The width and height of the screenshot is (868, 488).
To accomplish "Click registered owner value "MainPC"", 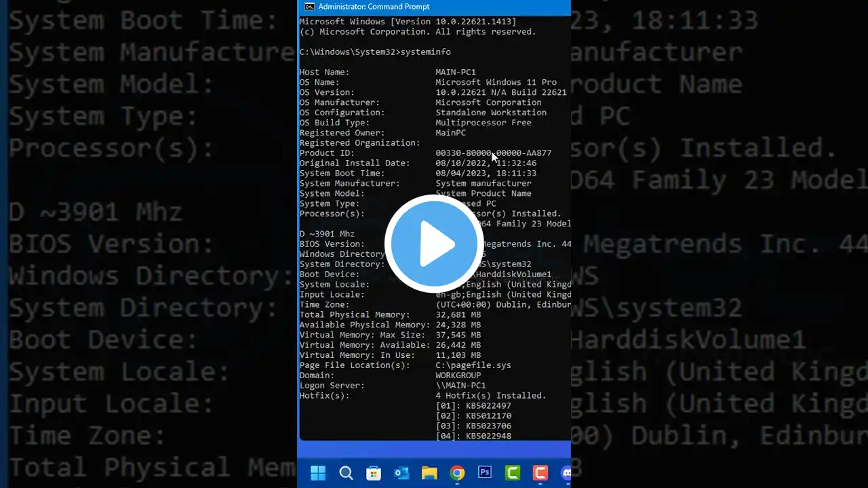I will [450, 133].
